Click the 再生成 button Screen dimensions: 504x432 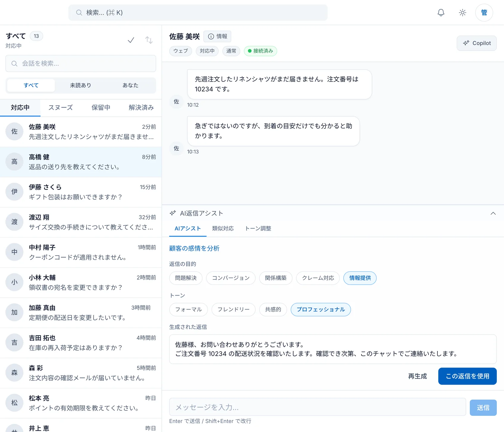(x=417, y=376)
